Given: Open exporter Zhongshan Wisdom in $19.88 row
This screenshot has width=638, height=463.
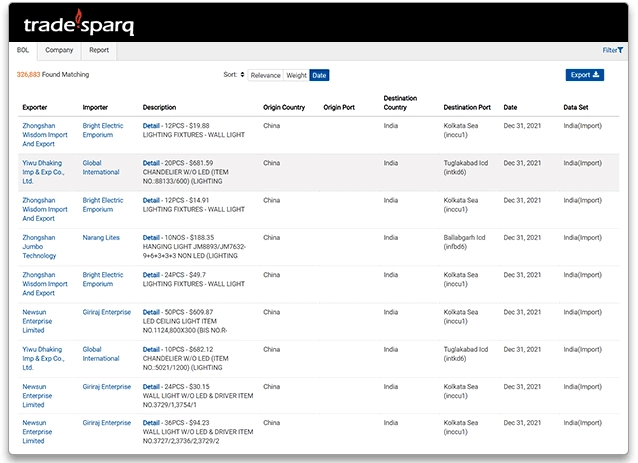Looking at the screenshot, I should [45, 135].
